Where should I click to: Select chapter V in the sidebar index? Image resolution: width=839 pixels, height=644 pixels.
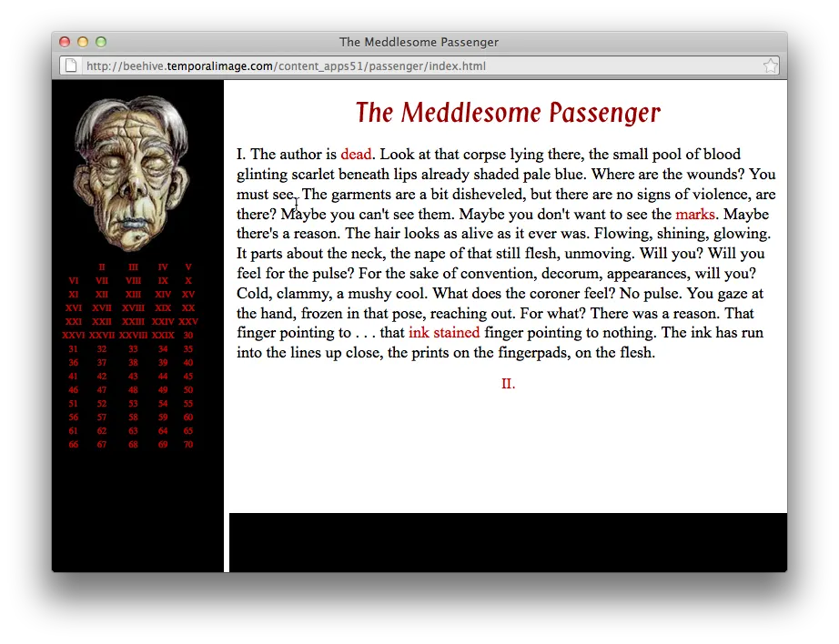tap(188, 267)
